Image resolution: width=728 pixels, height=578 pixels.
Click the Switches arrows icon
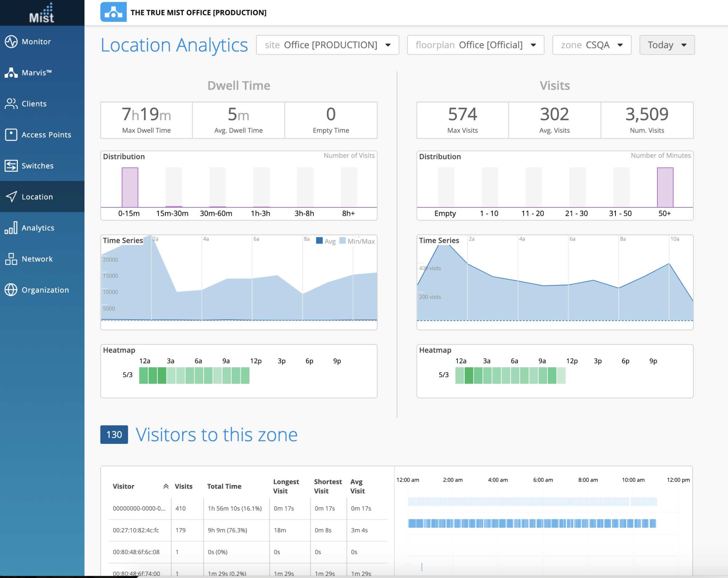tap(11, 165)
